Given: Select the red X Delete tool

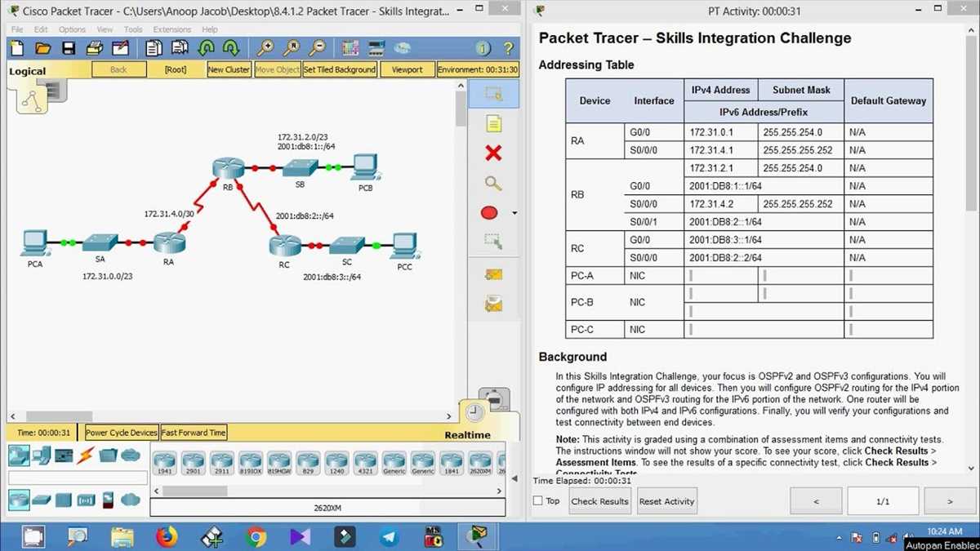Looking at the screenshot, I should pos(492,153).
